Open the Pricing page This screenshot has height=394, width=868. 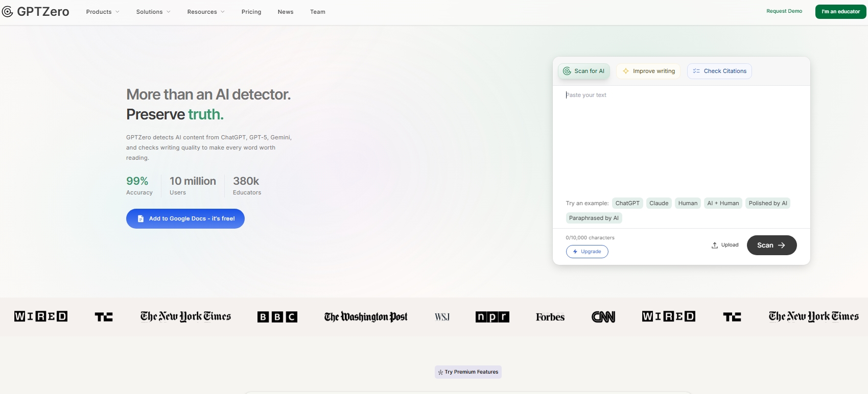click(x=251, y=12)
